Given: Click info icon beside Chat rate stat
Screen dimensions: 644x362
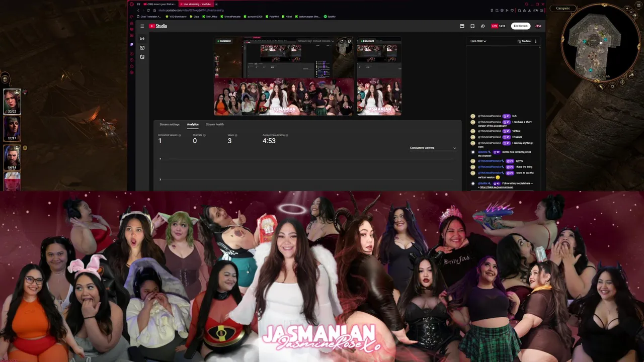Looking at the screenshot, I should pos(205,135).
